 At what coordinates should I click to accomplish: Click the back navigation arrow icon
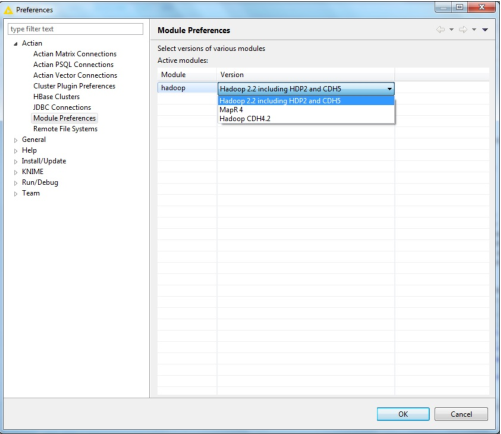[x=440, y=30]
